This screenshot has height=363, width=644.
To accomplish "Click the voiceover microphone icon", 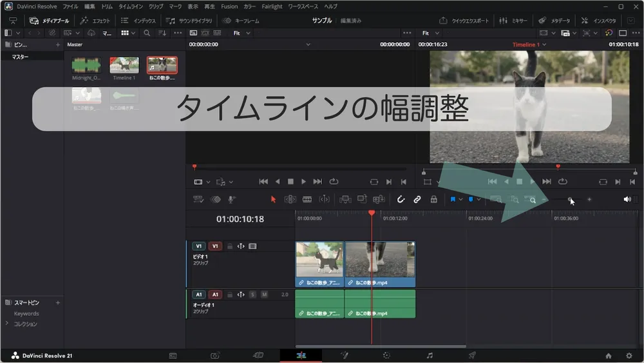I will 232,199.
